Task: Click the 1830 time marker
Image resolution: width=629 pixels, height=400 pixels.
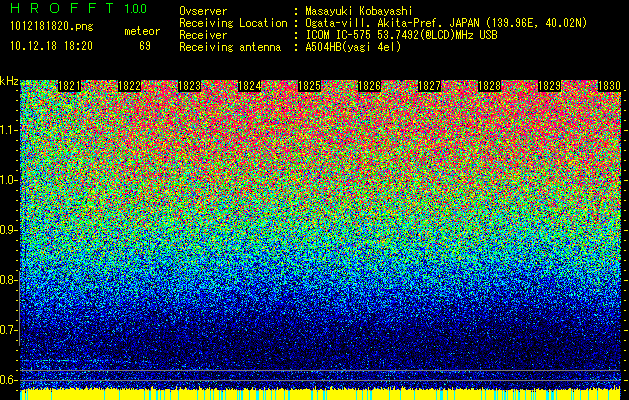Action: point(609,86)
